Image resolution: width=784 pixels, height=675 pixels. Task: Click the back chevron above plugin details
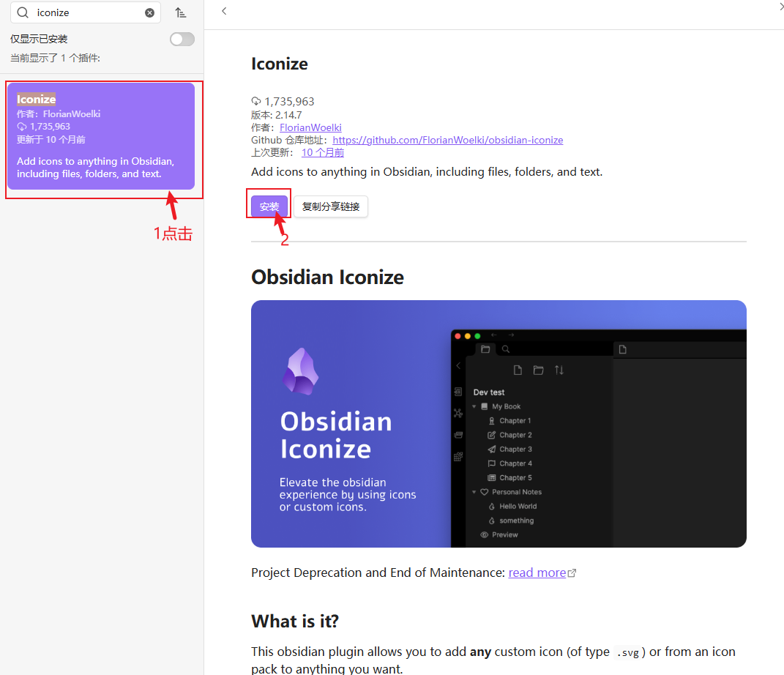point(224,11)
